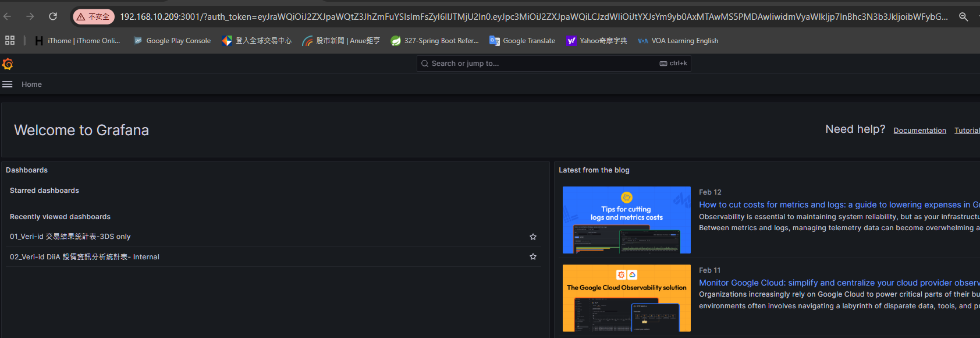Click the Grafana logo icon
The image size is (980, 338).
[8, 64]
